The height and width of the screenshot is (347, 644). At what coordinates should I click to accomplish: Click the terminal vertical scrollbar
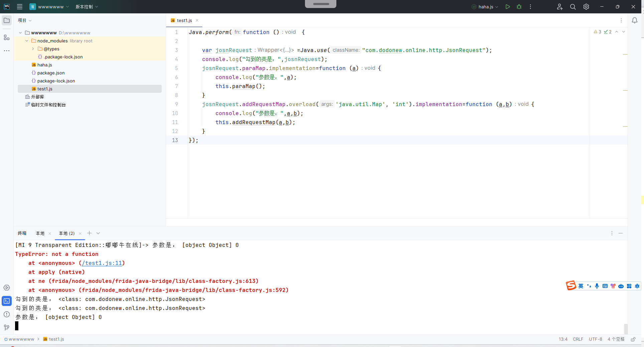tap(626, 329)
